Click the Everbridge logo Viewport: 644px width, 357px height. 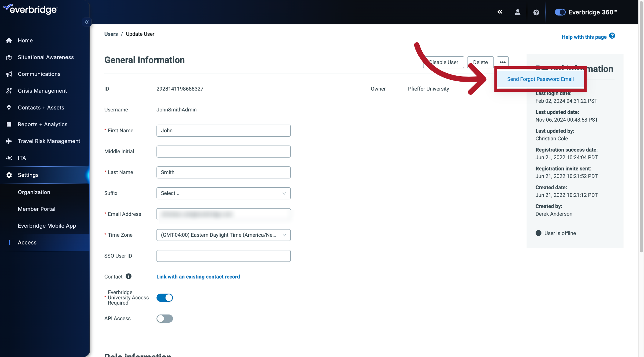coord(31,9)
